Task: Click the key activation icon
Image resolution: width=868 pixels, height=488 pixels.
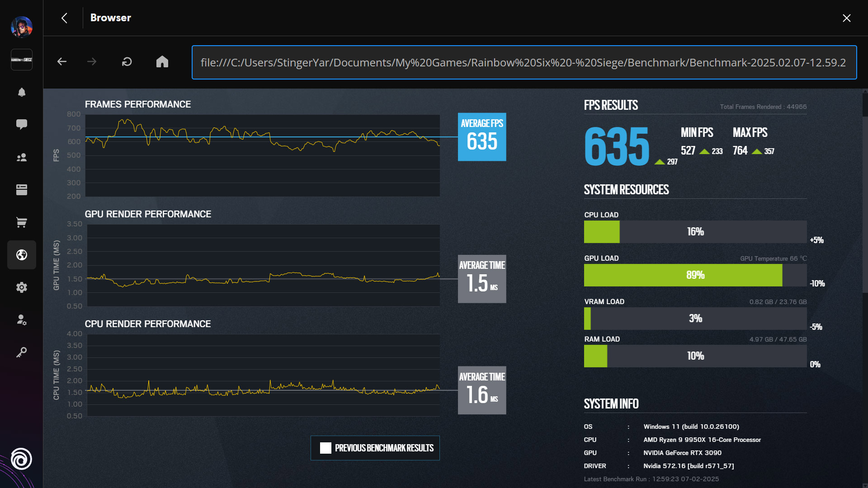Action: tap(21, 352)
